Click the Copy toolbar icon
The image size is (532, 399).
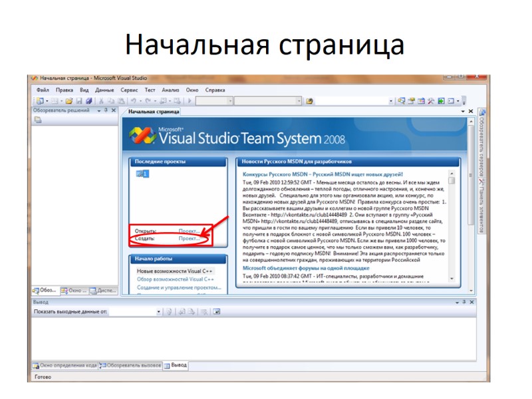pos(111,101)
